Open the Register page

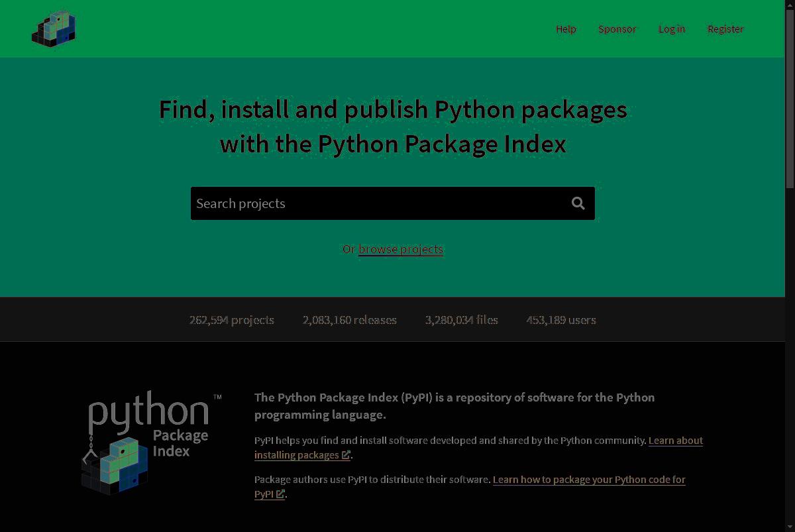click(x=725, y=28)
